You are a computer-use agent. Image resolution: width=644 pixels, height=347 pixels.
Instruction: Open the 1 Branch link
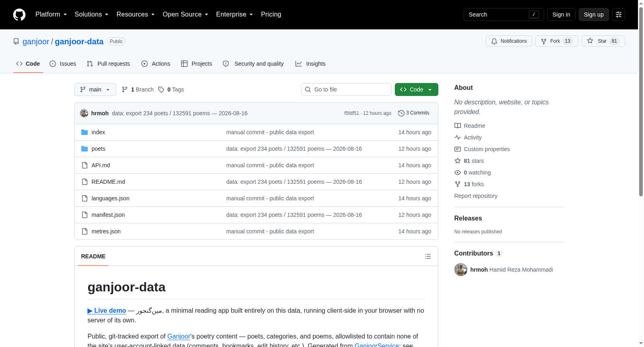click(x=138, y=89)
